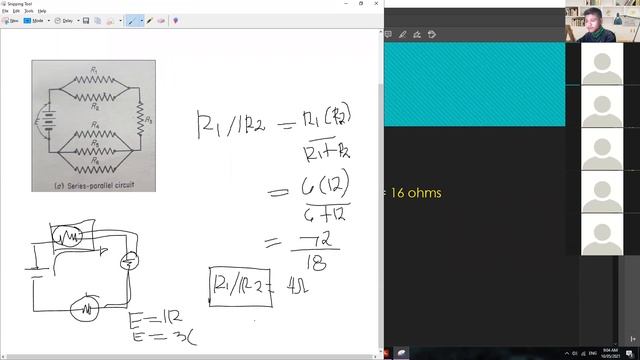Click the horizontal scrollbar of Snipping Tool
Screen dimensions: 640x360
pos(189,357)
